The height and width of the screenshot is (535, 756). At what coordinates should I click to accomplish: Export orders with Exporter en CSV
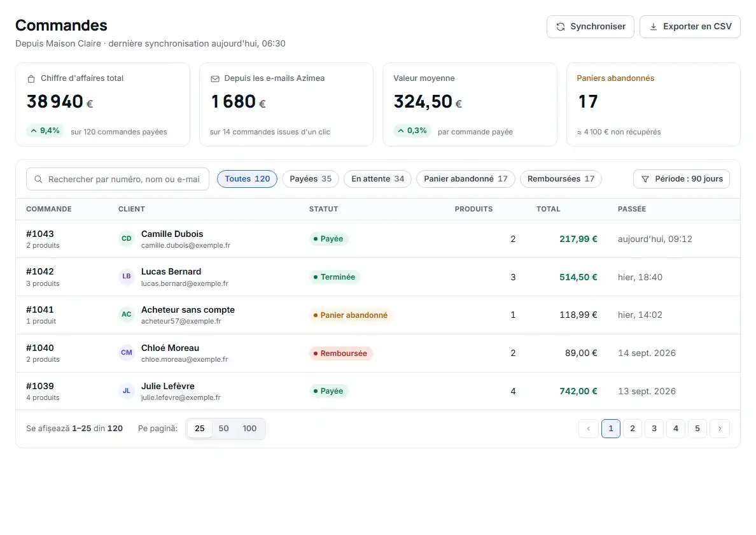click(x=690, y=27)
